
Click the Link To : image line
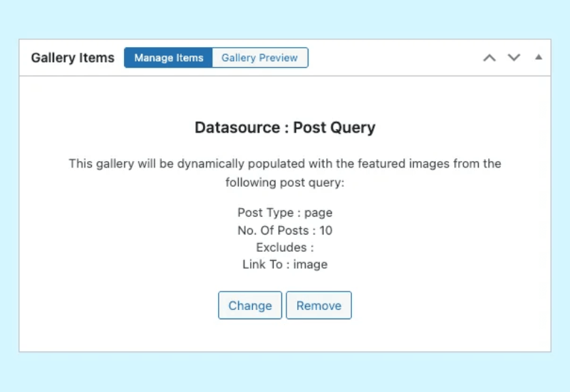285,264
